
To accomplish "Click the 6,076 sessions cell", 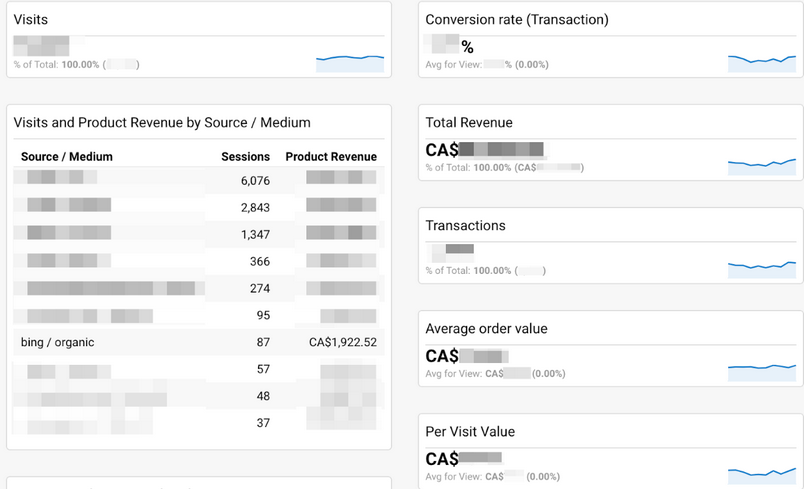I will 255,181.
